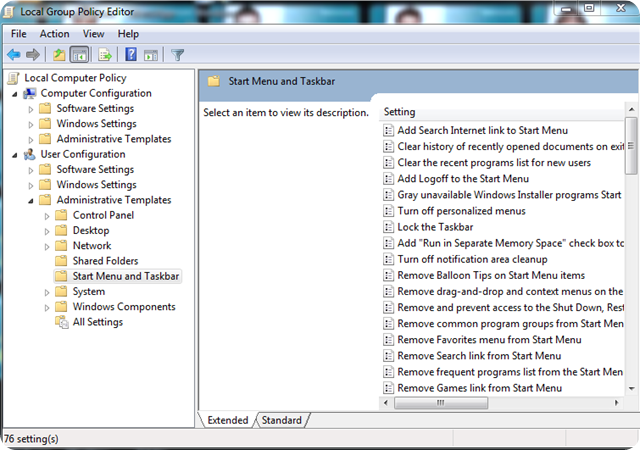
Task: Expand Windows Settings under Computer Configuration
Action: [x=31, y=124]
